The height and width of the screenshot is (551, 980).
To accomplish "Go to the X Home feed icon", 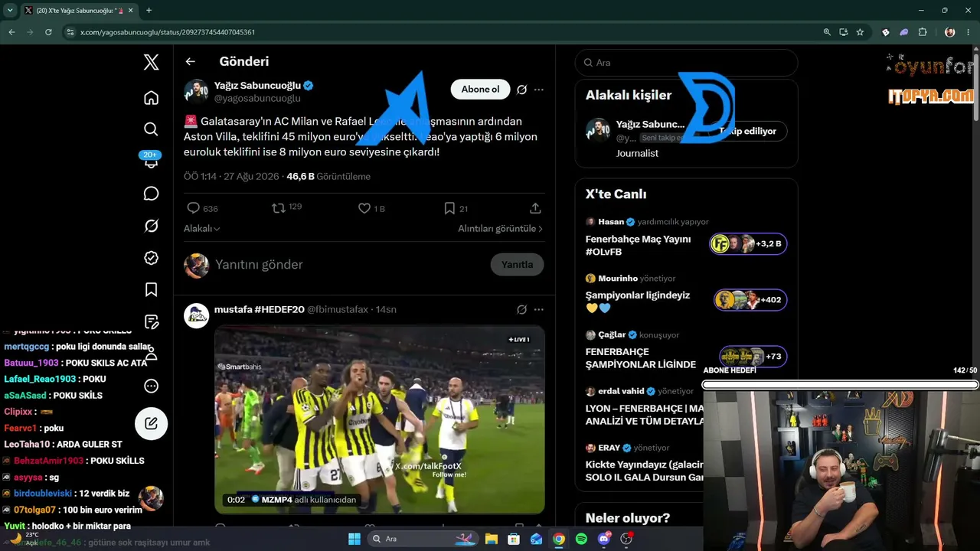I will tap(151, 97).
